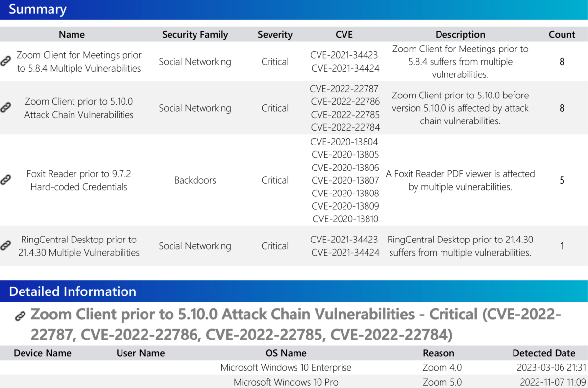Click the Detected Date column header
Screen dimensions: 588x388
pos(543,353)
